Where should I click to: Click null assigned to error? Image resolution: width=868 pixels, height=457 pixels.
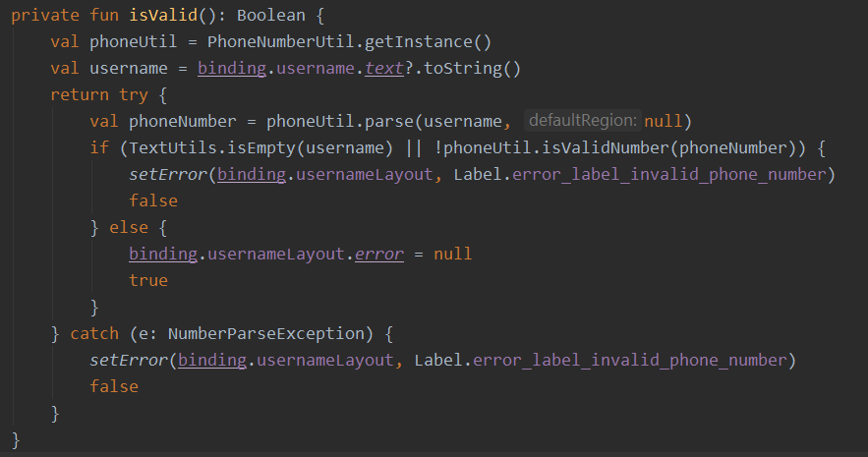[x=452, y=254]
